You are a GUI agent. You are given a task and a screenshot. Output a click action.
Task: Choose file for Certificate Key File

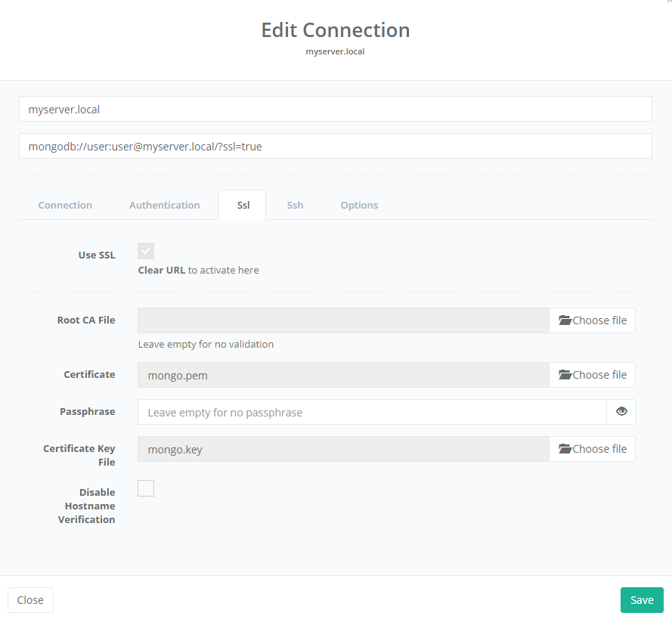click(593, 449)
